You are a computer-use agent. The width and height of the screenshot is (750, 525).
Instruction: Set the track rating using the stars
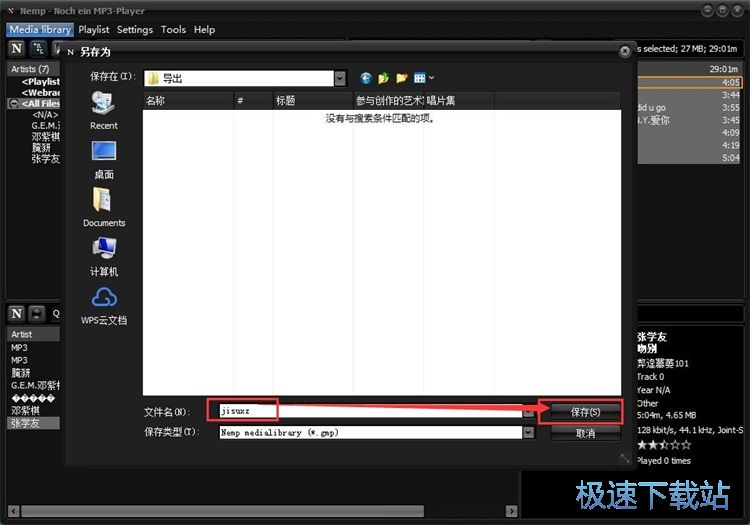click(664, 445)
